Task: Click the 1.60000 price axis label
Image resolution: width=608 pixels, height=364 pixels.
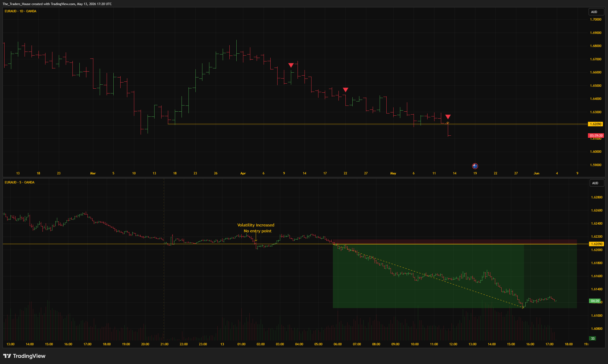Action: (x=596, y=152)
